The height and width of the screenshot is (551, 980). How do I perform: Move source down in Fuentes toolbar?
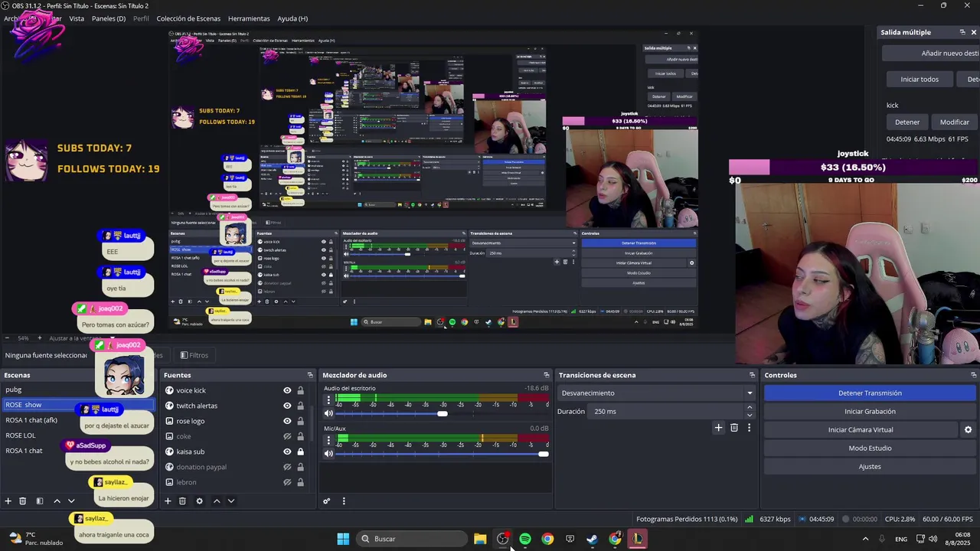click(x=230, y=501)
